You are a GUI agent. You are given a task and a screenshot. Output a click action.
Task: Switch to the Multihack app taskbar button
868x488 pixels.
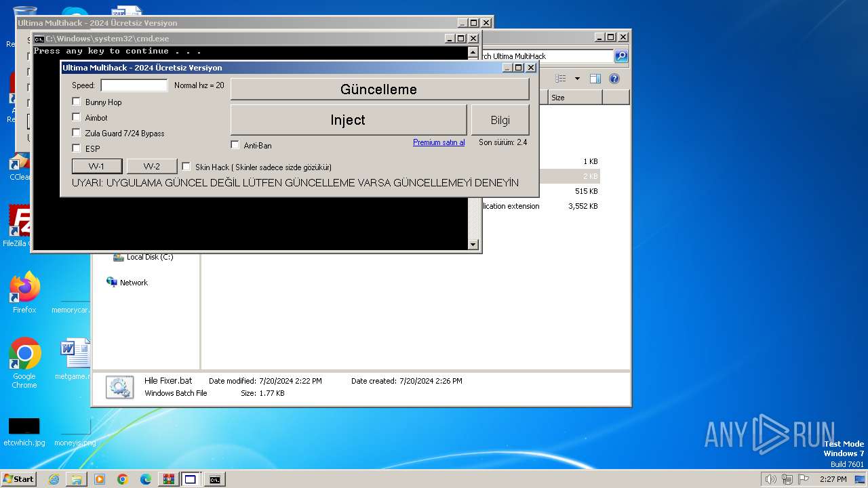[x=191, y=479]
